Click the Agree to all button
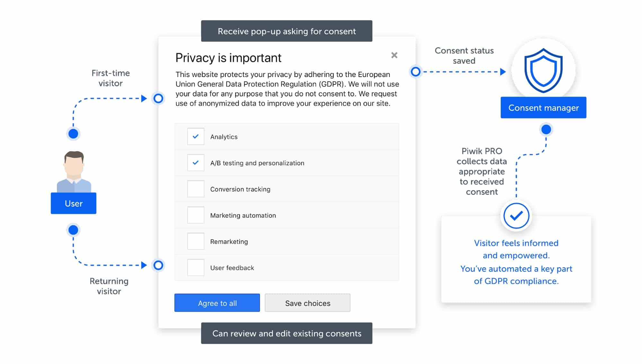The height and width of the screenshot is (364, 642). coord(217,303)
